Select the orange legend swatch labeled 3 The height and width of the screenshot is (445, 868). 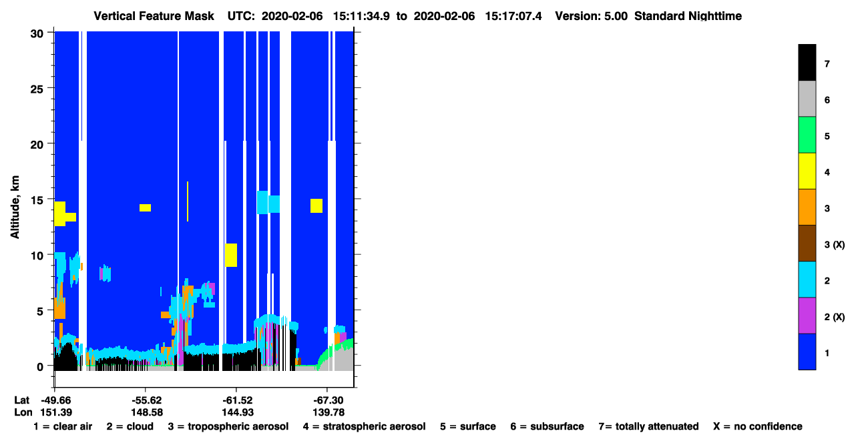[x=807, y=207]
